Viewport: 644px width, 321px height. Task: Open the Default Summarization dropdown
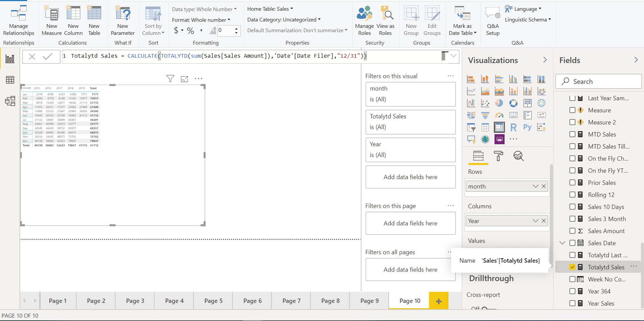point(297,30)
